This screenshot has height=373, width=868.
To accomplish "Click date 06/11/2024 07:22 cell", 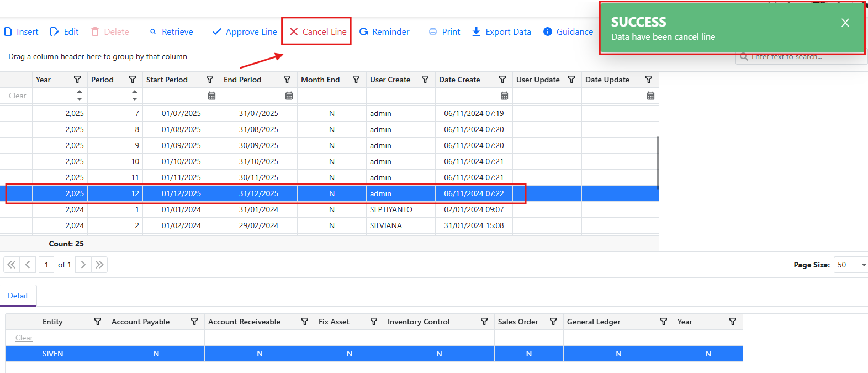I will tap(474, 193).
